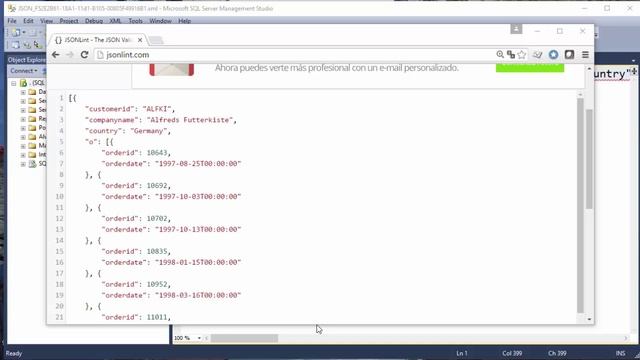Open the Edit menu in SSMS
The height and width of the screenshot is (360, 640).
[28, 21]
